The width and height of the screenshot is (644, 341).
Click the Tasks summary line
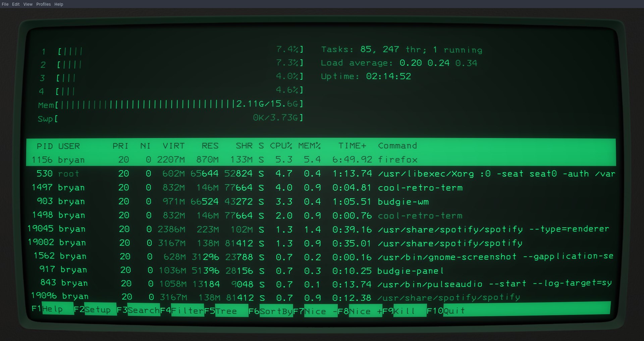click(401, 50)
